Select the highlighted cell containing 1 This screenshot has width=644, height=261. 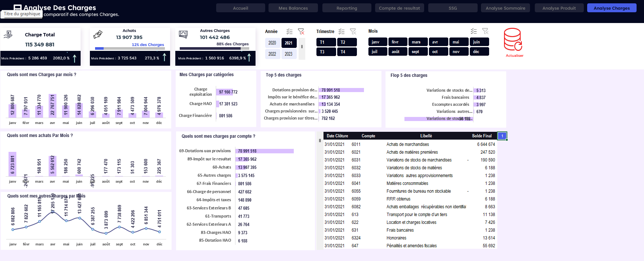pyautogui.click(x=502, y=136)
